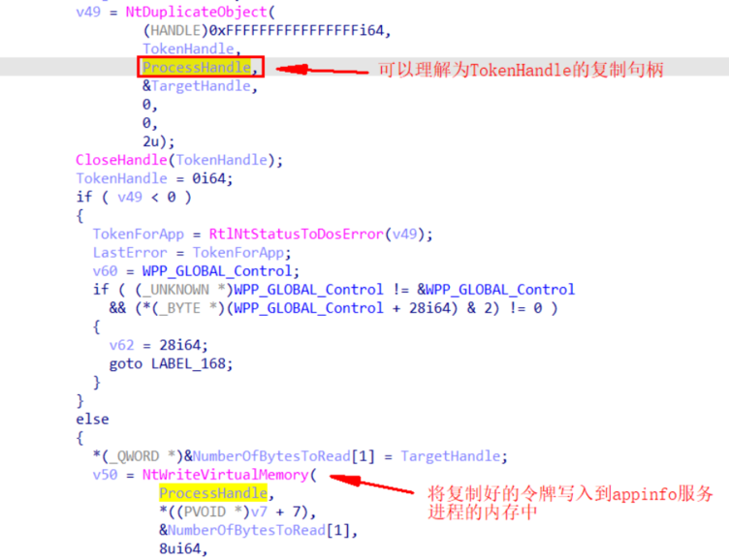Screen dimensions: 729x560
Task: Click TargetHandle on the NumberOfBytesToRead line
Action: tap(451, 456)
